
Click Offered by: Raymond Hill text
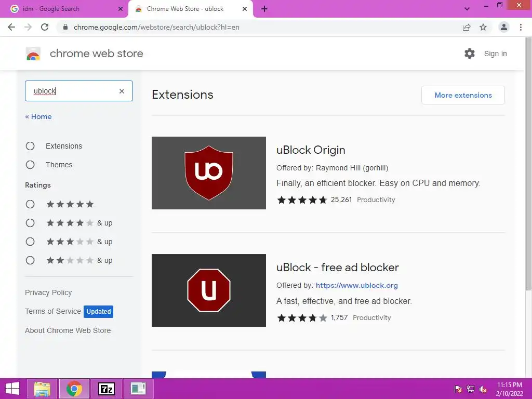click(332, 168)
